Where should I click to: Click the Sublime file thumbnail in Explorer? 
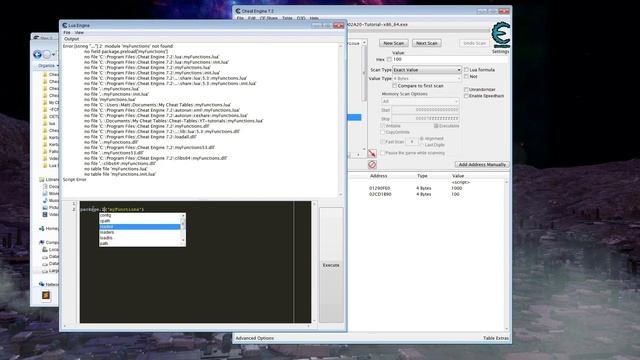coord(46,295)
